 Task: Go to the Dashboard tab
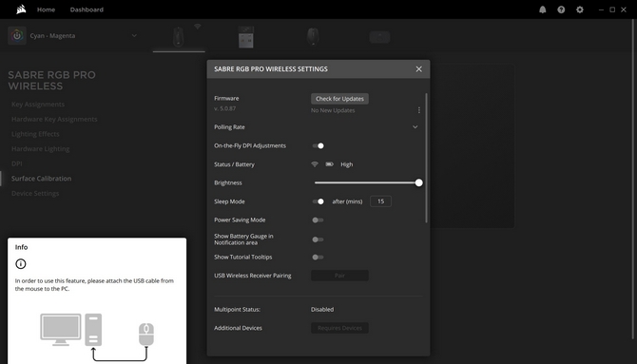(x=87, y=10)
